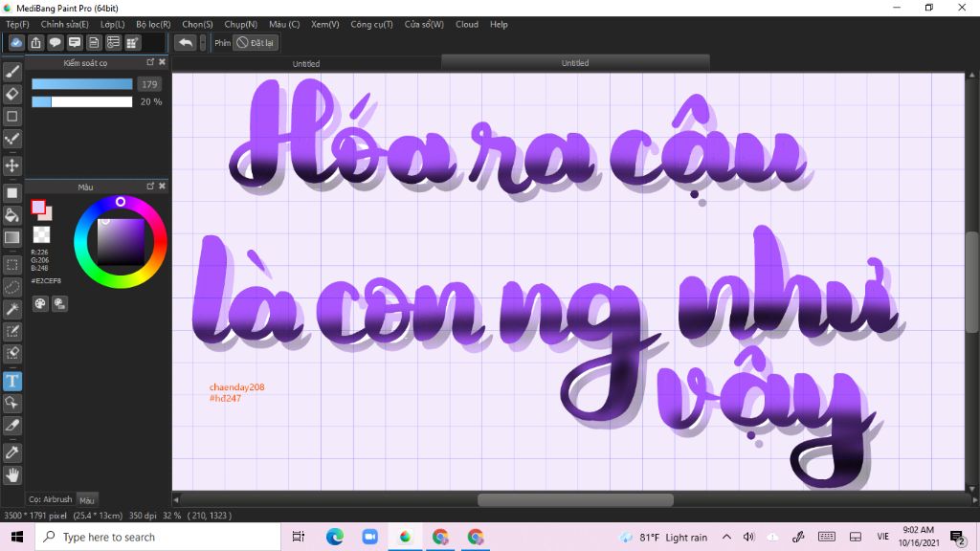The height and width of the screenshot is (551, 980).
Task: Open the Windows Start menu
Action: pyautogui.click(x=17, y=537)
